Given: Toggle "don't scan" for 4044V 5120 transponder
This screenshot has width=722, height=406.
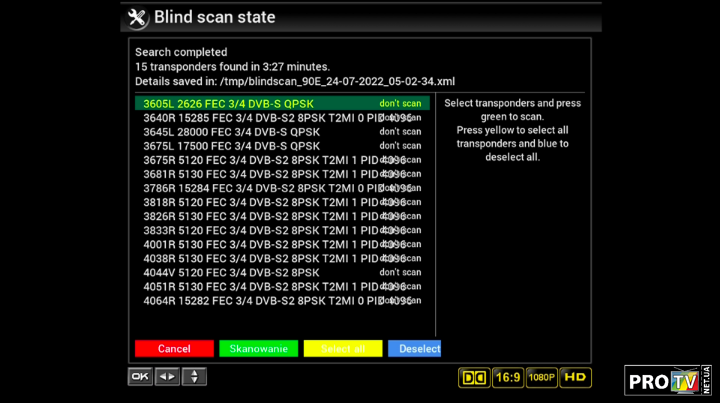Looking at the screenshot, I should tap(400, 272).
